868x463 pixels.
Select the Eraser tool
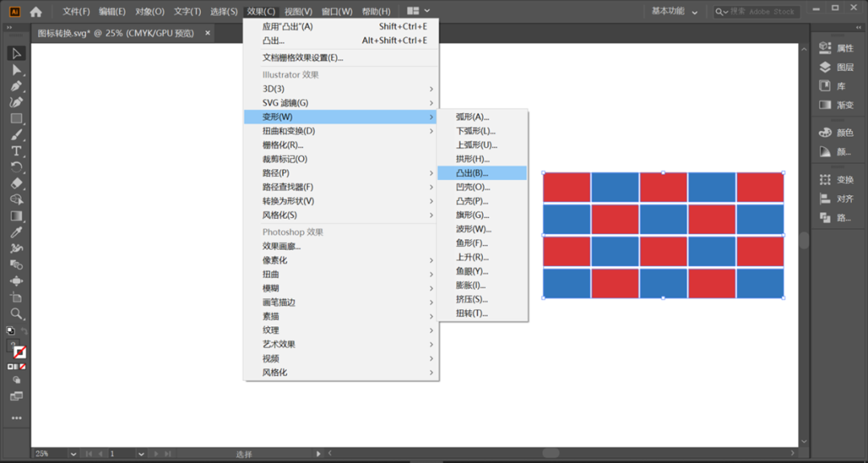point(16,183)
